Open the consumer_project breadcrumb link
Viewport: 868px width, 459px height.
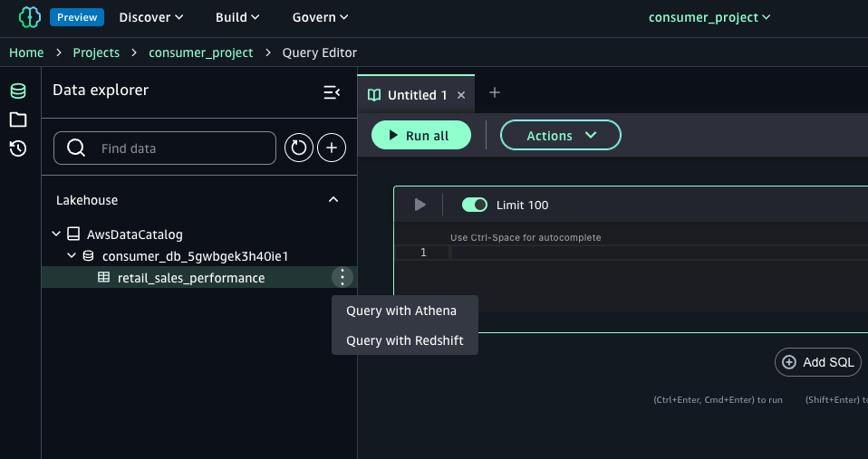click(201, 53)
